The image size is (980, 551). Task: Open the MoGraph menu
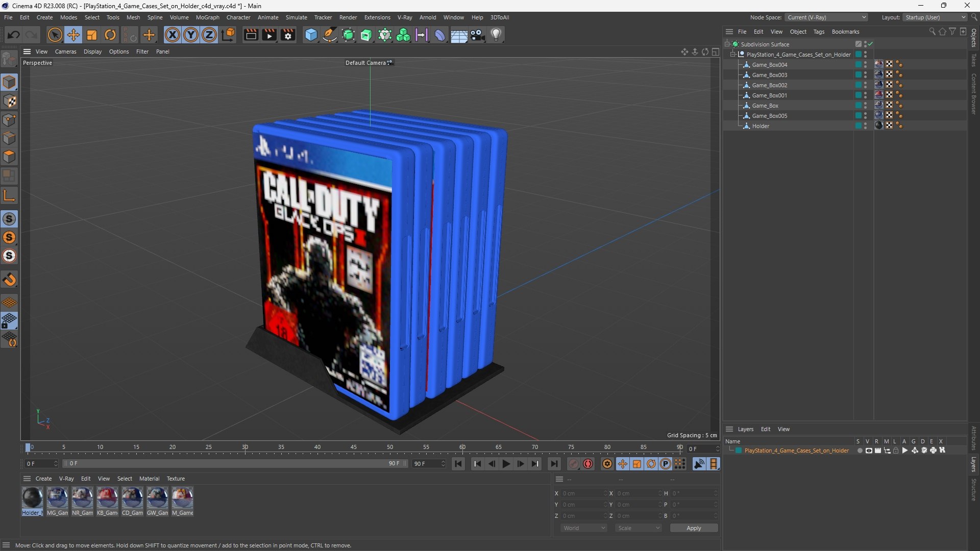[207, 17]
